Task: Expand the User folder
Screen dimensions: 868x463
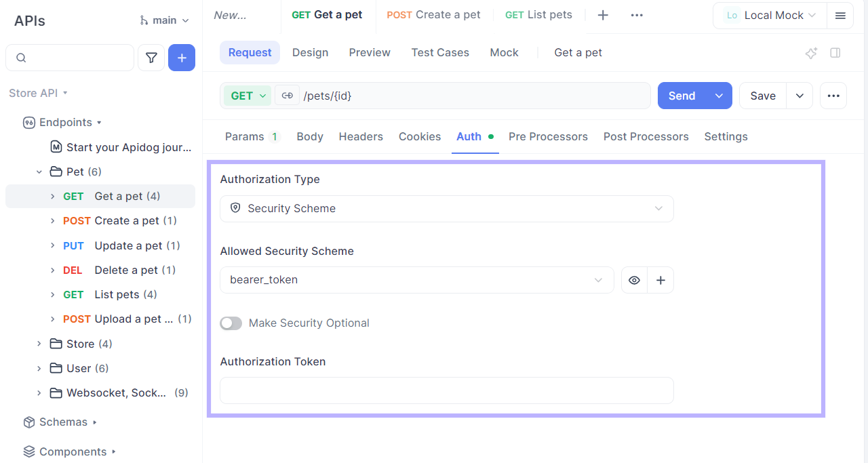Action: tap(39, 369)
